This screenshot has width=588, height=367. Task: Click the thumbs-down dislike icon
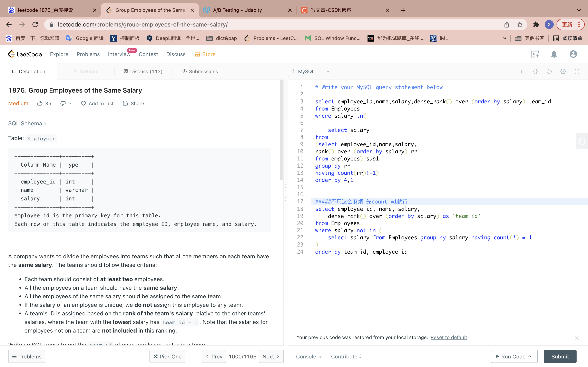(63, 103)
